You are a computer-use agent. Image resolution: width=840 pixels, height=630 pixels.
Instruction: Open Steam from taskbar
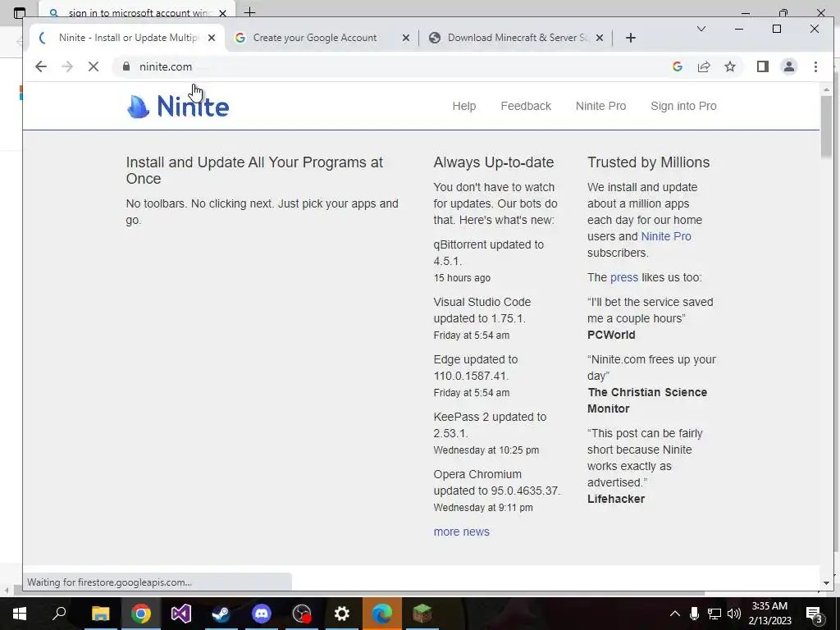point(221,614)
